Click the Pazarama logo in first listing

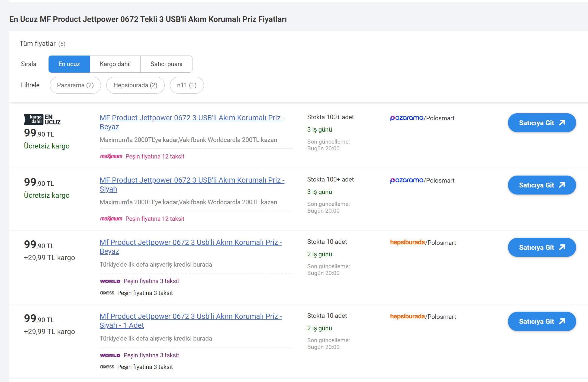coord(406,118)
